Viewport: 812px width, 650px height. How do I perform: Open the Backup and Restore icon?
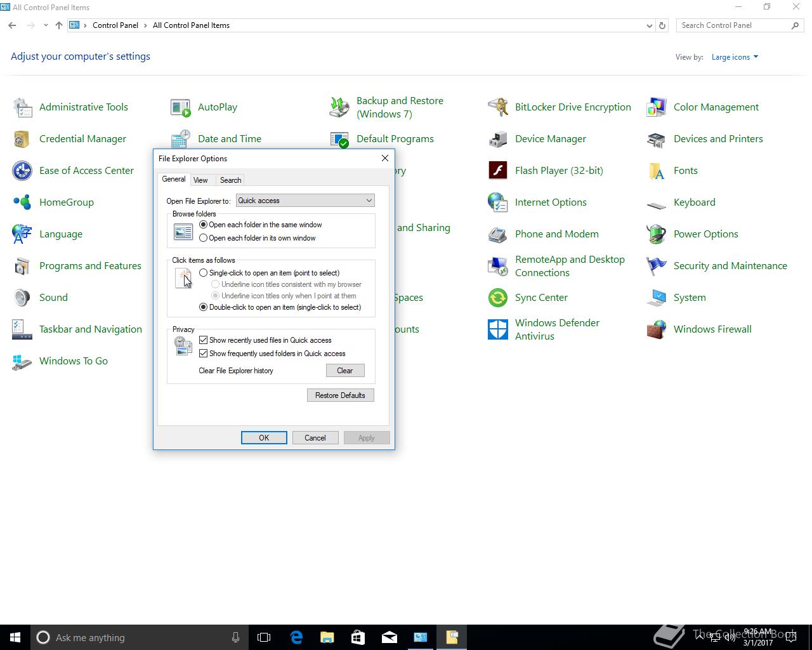coord(339,107)
